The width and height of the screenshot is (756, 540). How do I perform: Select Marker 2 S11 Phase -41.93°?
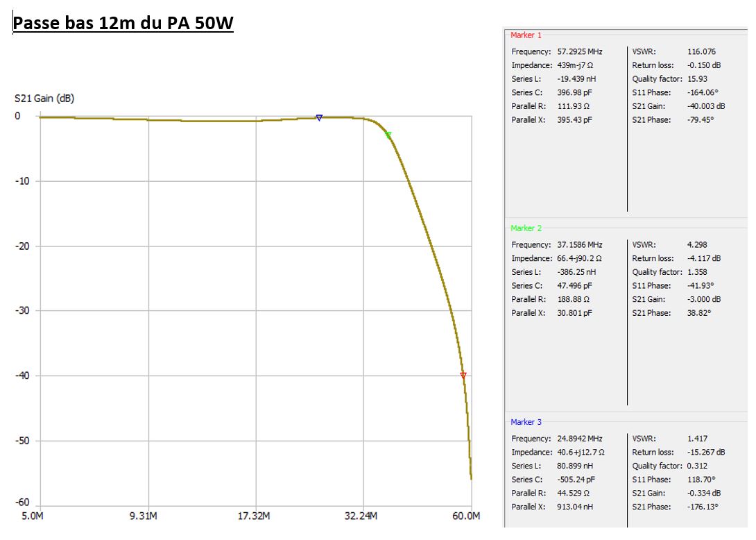click(701, 286)
